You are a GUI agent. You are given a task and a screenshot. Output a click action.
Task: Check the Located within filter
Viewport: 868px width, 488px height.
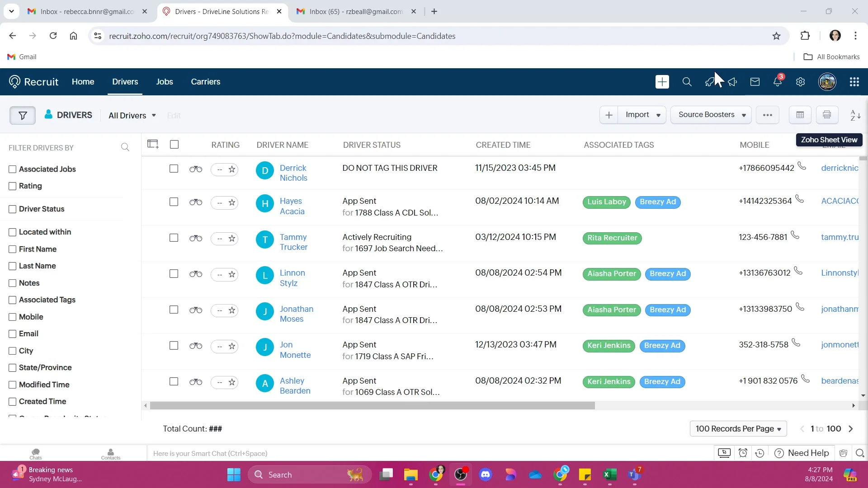coord(13,232)
